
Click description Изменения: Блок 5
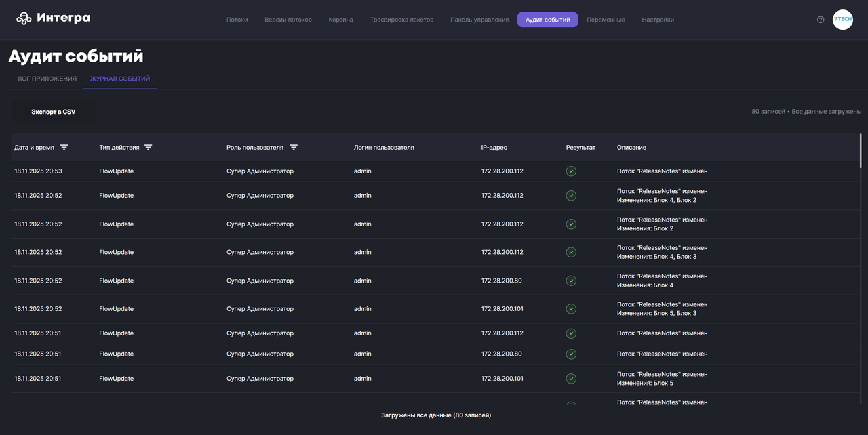click(645, 384)
